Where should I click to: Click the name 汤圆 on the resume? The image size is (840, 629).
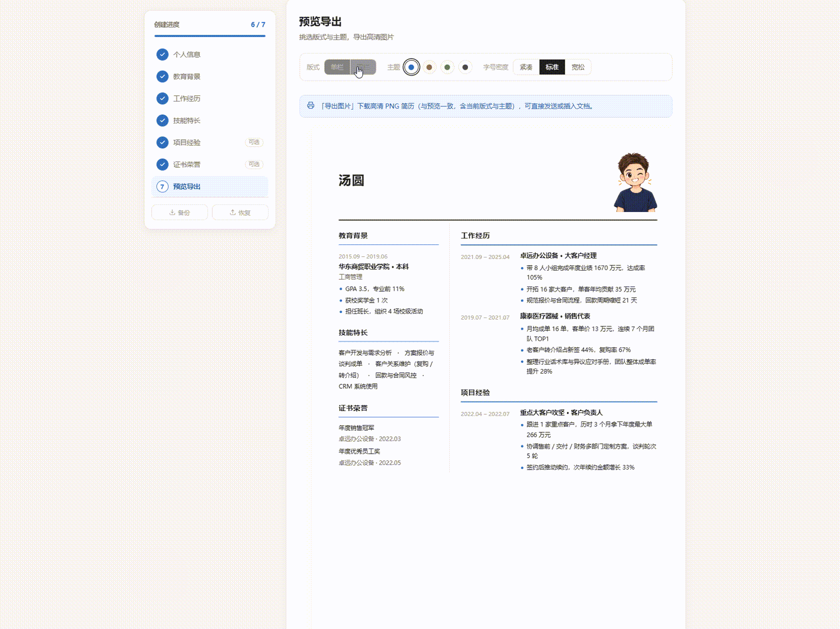[351, 180]
